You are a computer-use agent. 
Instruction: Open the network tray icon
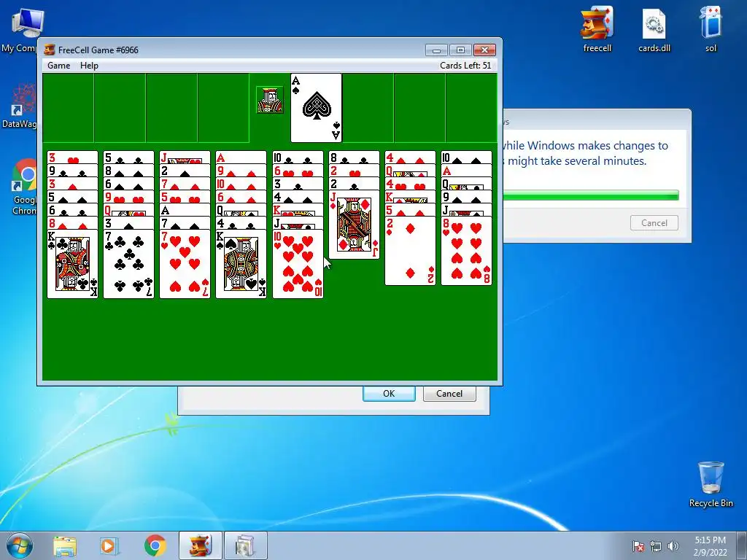(656, 546)
